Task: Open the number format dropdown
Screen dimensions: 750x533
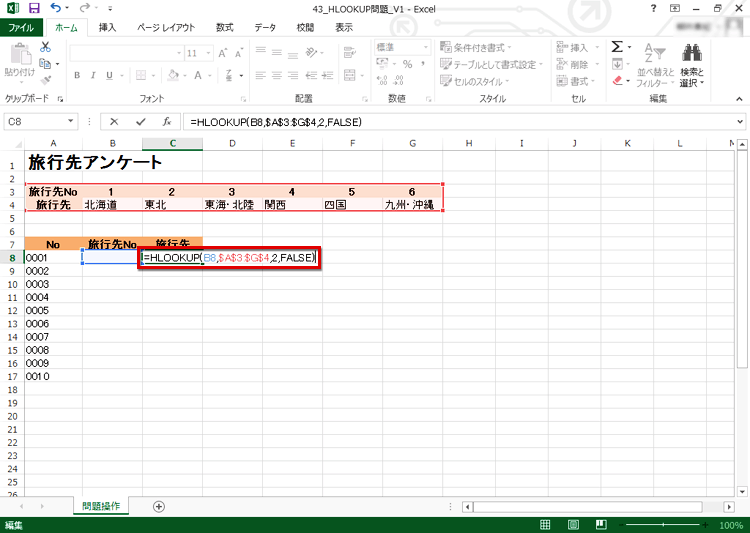Action: pyautogui.click(x=426, y=47)
